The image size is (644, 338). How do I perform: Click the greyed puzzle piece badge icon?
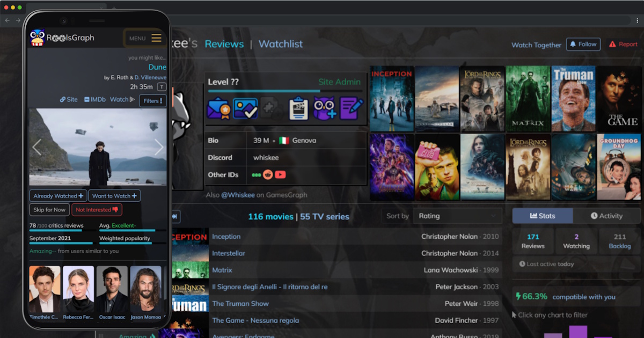[x=270, y=108]
